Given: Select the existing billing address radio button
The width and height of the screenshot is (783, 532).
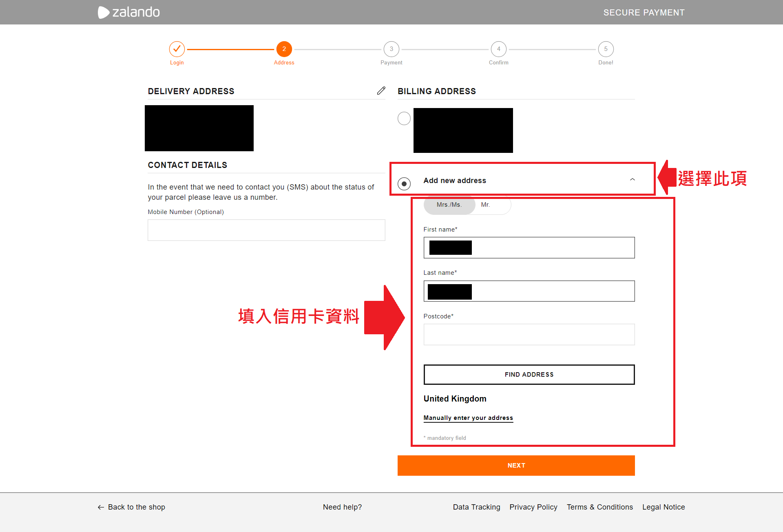Looking at the screenshot, I should pyautogui.click(x=404, y=118).
